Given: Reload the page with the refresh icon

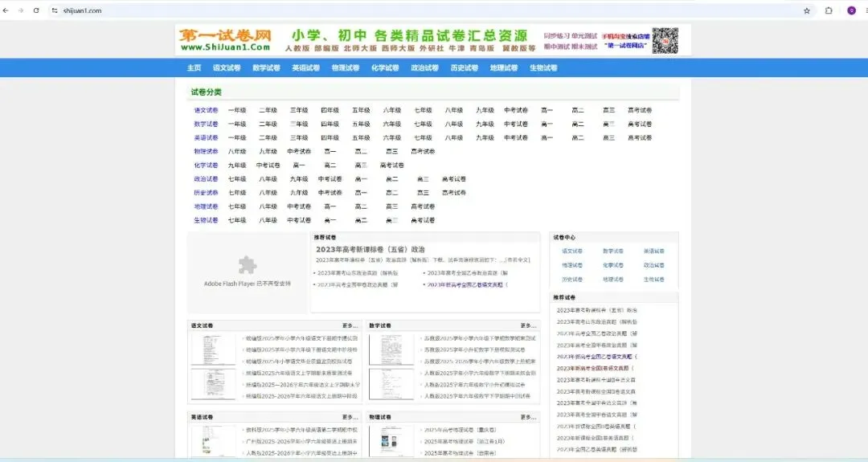Looking at the screenshot, I should [x=36, y=10].
